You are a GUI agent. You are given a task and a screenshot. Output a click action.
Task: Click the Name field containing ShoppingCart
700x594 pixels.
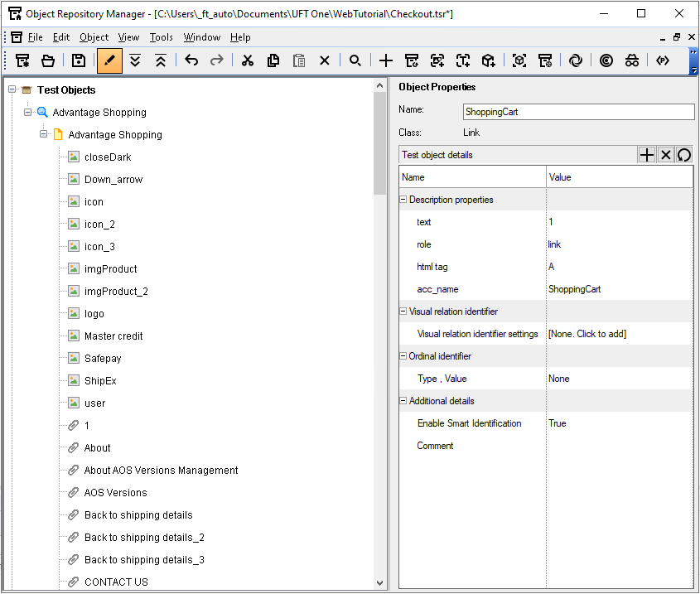pyautogui.click(x=578, y=112)
